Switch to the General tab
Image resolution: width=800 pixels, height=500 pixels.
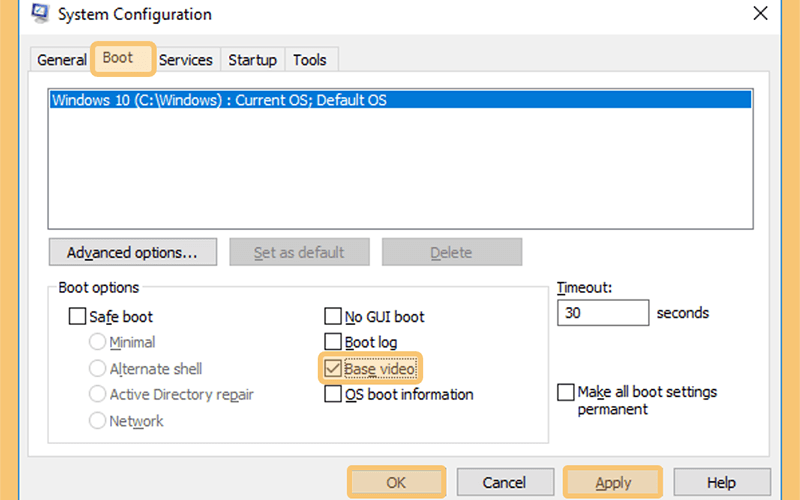62,60
